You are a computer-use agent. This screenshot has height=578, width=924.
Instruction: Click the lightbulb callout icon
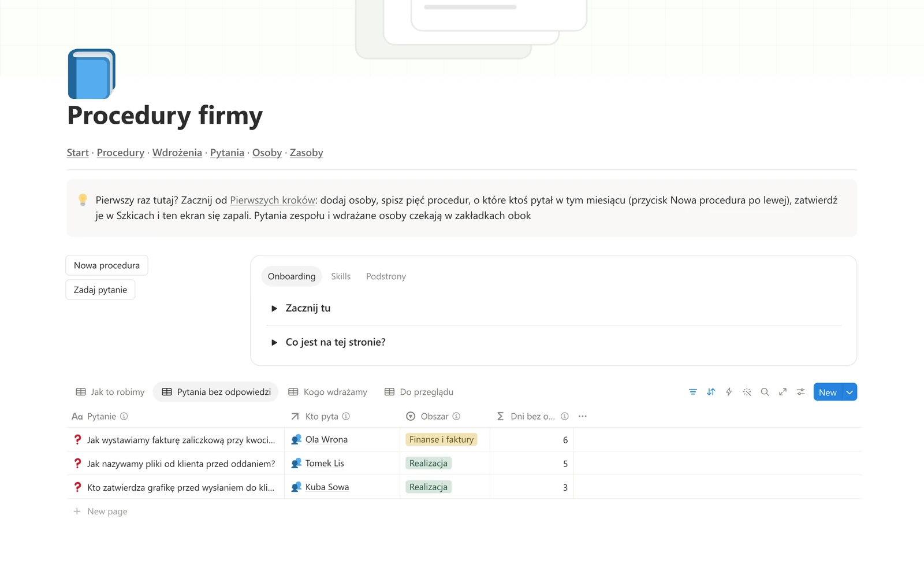[83, 200]
